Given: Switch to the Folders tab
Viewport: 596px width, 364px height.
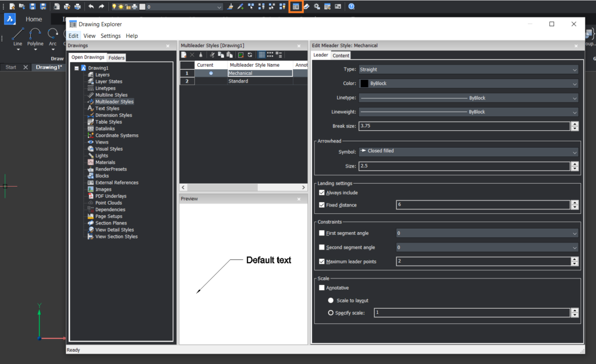Looking at the screenshot, I should click(116, 58).
